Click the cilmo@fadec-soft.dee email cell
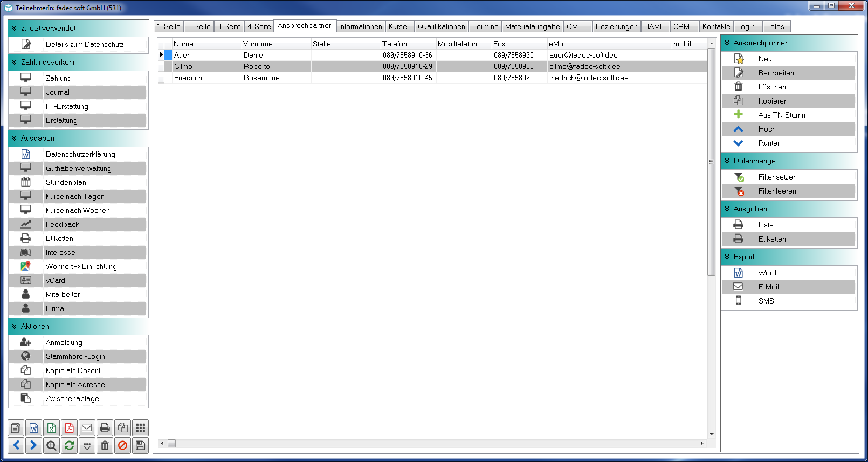This screenshot has height=462, width=868. (609, 66)
